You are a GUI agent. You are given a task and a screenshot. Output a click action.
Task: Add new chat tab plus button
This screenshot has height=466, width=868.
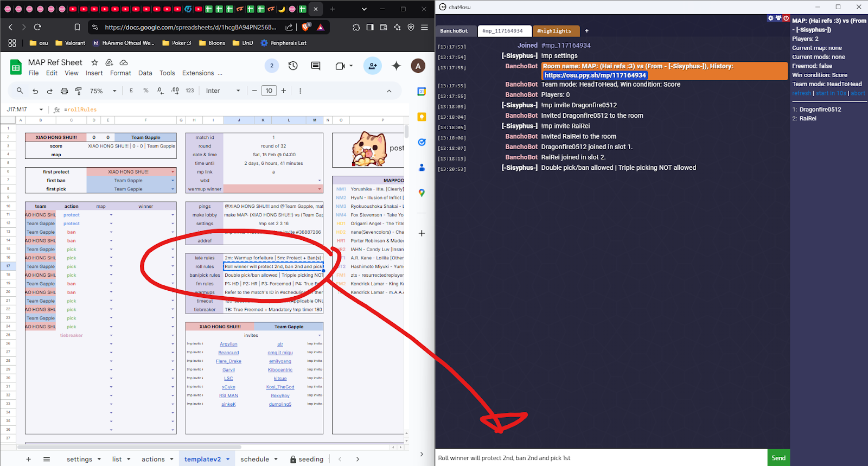tap(586, 31)
